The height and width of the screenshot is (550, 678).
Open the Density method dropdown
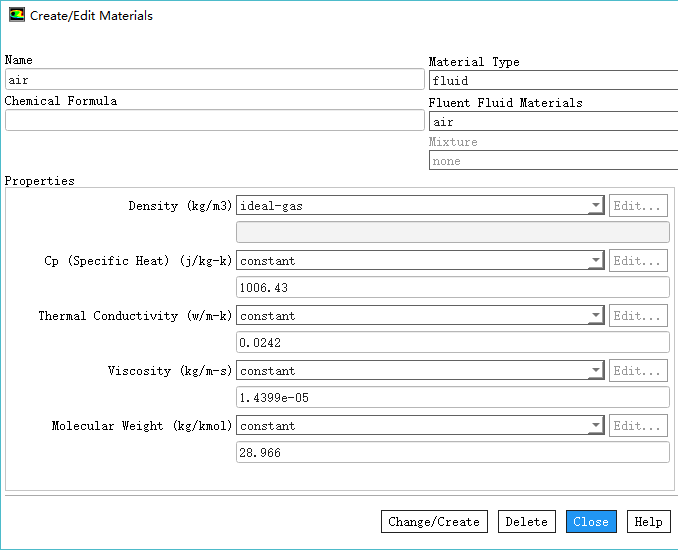pos(420,206)
